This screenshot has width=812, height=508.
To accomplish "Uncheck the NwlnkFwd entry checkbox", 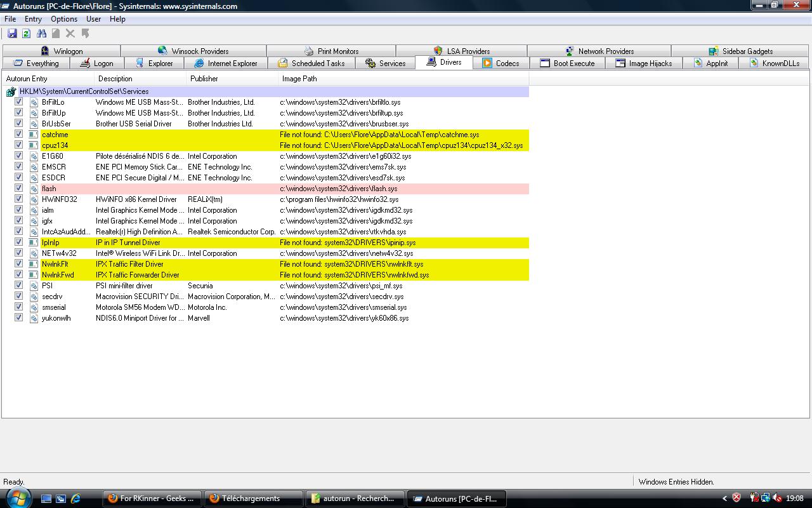I will tap(18, 274).
